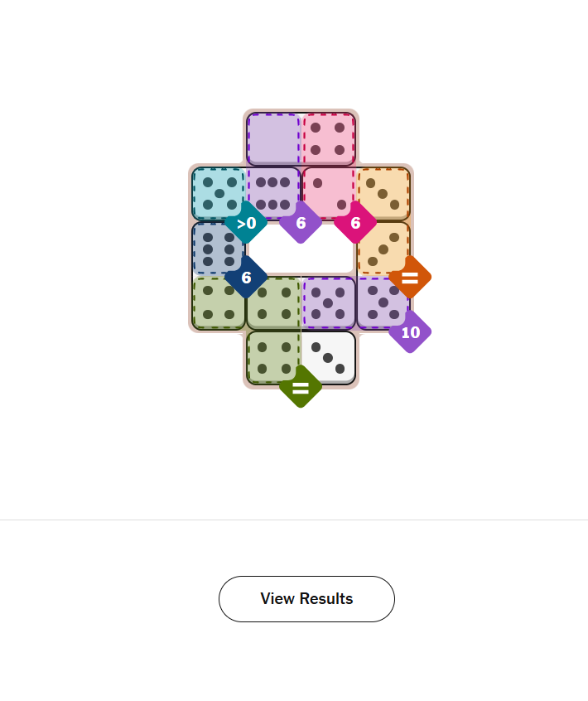Click the View Results button
The height and width of the screenshot is (701, 588).
point(306,599)
